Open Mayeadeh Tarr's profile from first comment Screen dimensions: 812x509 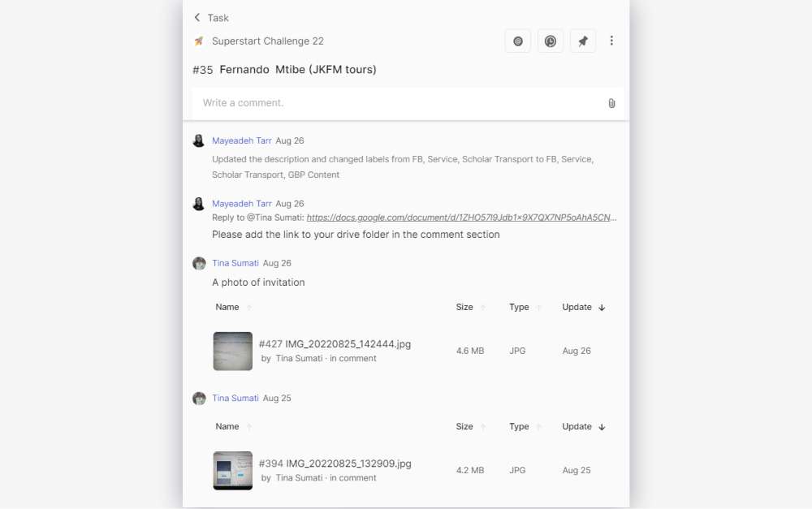[x=242, y=141]
